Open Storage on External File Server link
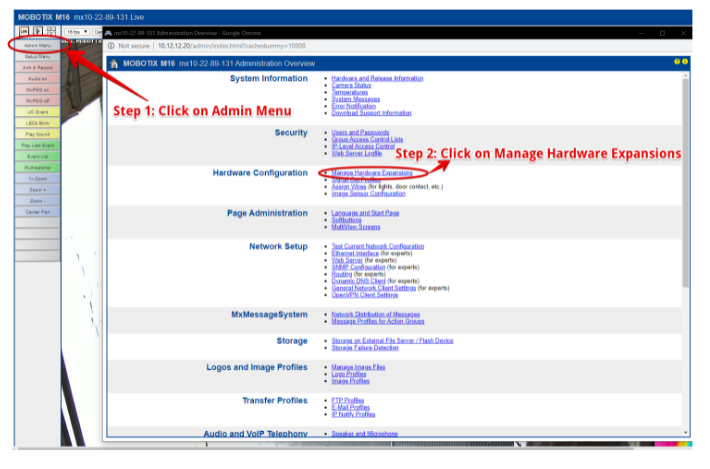The height and width of the screenshot is (469, 710). [x=392, y=340]
